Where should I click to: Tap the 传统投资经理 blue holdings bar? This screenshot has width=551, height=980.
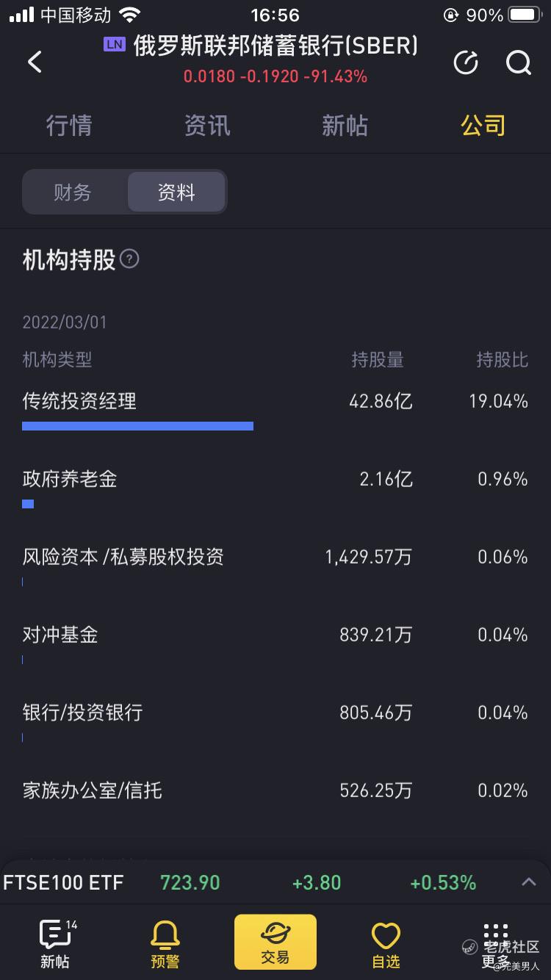(x=138, y=426)
